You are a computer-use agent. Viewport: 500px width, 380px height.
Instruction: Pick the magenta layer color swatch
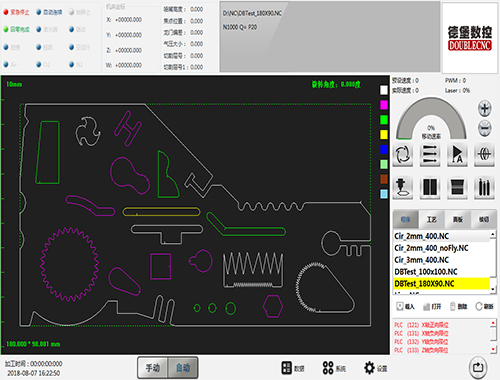pyautogui.click(x=384, y=105)
